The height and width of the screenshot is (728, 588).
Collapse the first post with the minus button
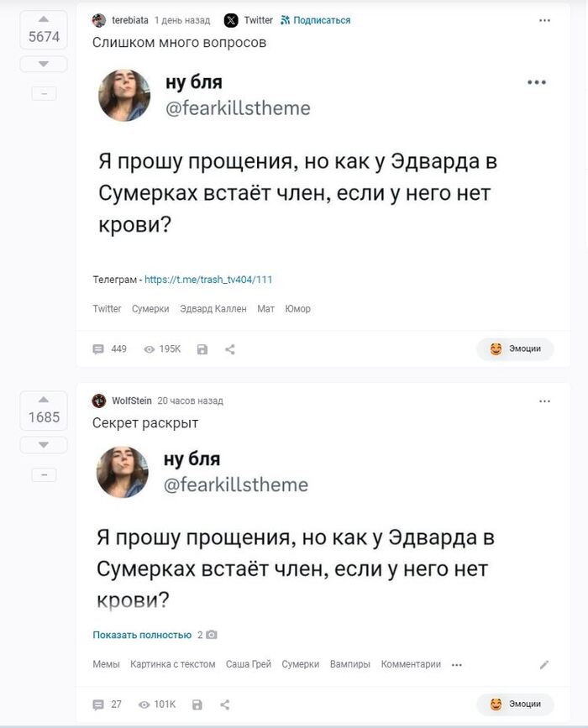pos(43,93)
